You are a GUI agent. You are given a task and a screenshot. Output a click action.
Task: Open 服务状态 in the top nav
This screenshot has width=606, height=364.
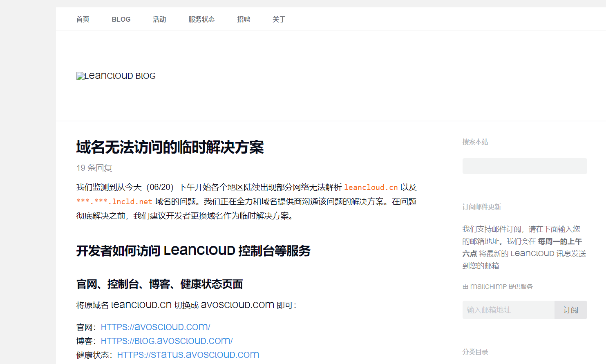click(x=201, y=19)
